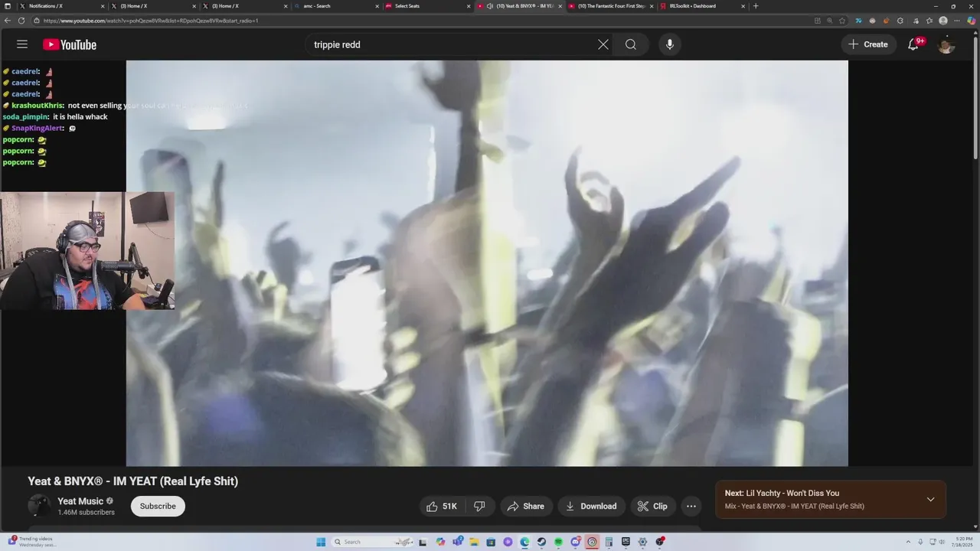Click the Windows taskbar search box
The width and height of the screenshot is (980, 551).
pos(373,542)
